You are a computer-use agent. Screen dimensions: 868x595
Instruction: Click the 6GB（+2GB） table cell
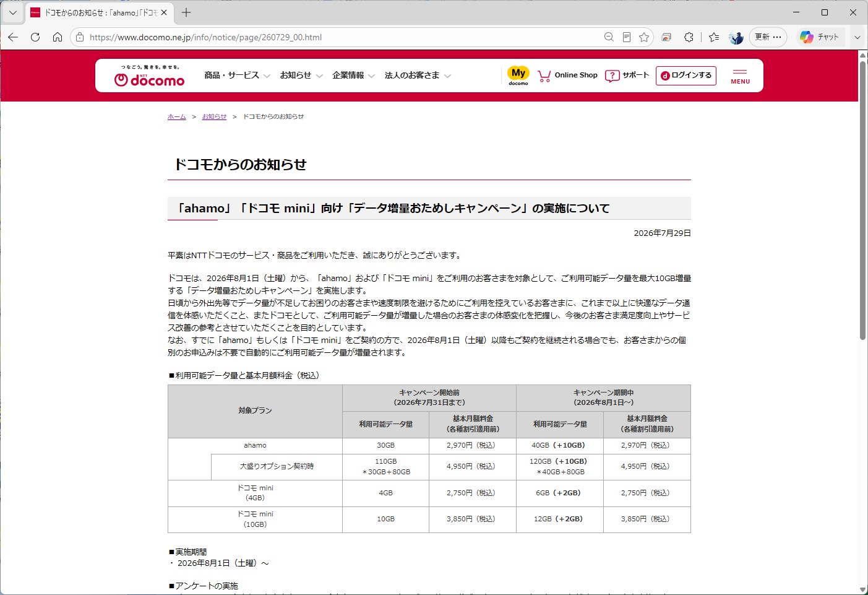click(559, 493)
